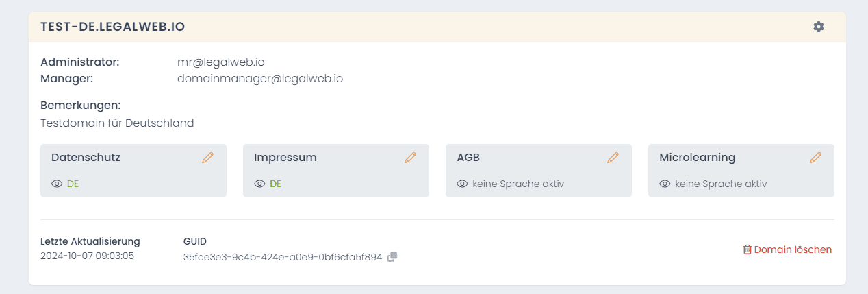Click trash icon next to Domain löschen
Viewport: 868px width, 294px height.
tap(748, 249)
